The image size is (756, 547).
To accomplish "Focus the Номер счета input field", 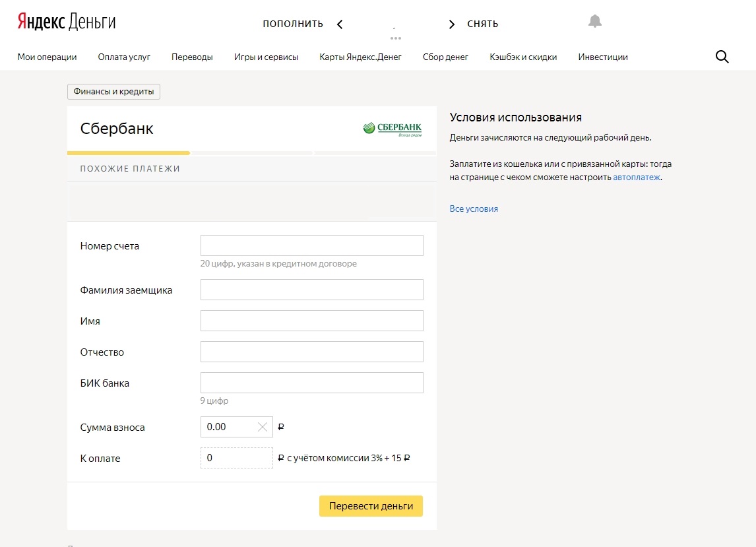I will [x=311, y=245].
